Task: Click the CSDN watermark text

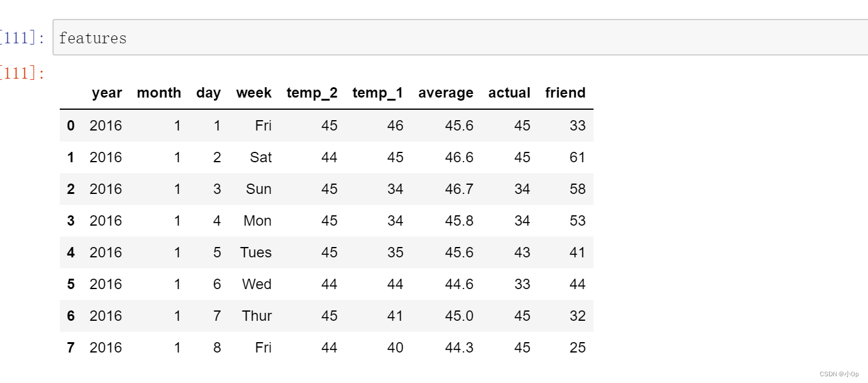Action: (x=839, y=374)
